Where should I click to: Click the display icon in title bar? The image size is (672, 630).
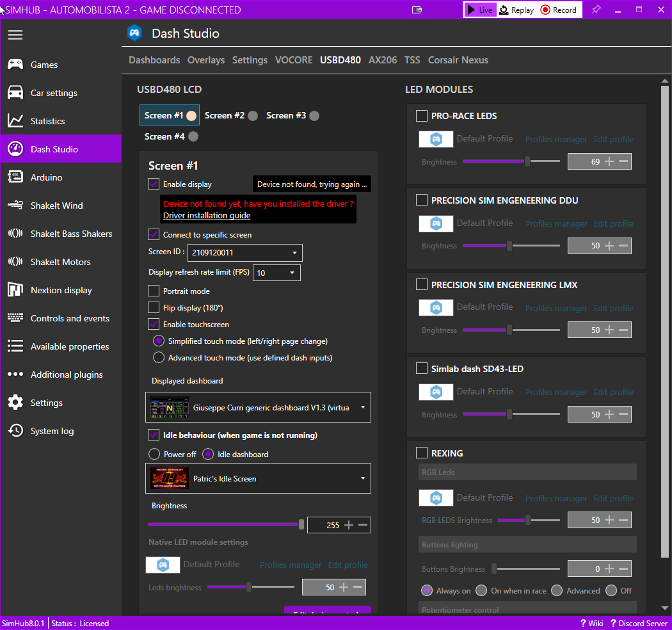coord(417,10)
